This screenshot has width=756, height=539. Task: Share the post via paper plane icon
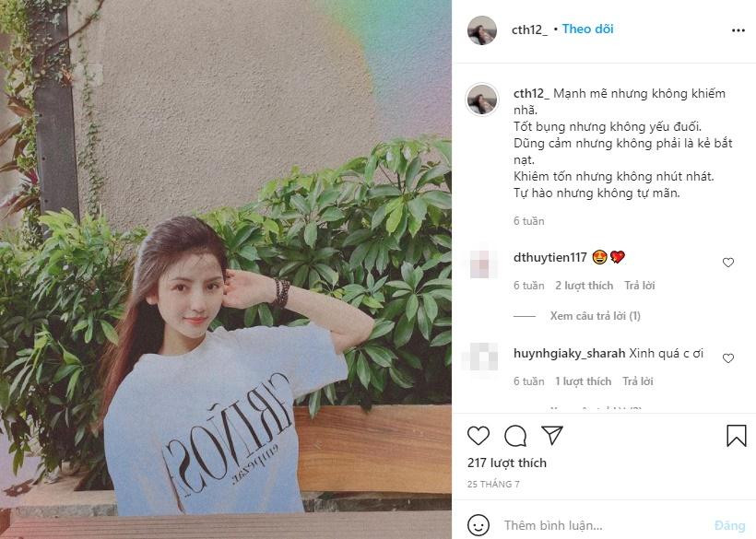point(552,435)
